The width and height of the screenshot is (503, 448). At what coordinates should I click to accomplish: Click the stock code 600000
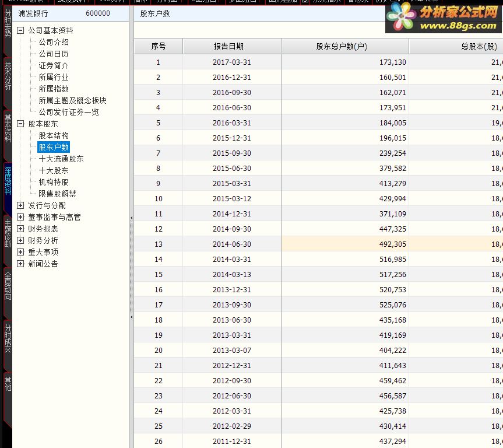tap(98, 13)
